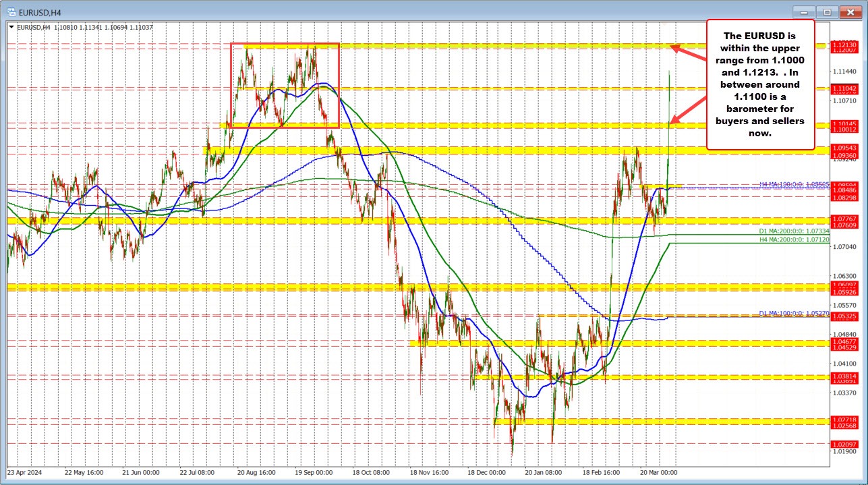Select the red rectangle drawn on the chart

pyautogui.click(x=285, y=86)
